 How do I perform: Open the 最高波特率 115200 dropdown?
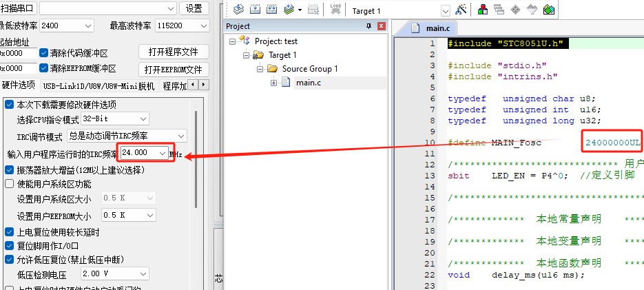[183, 25]
